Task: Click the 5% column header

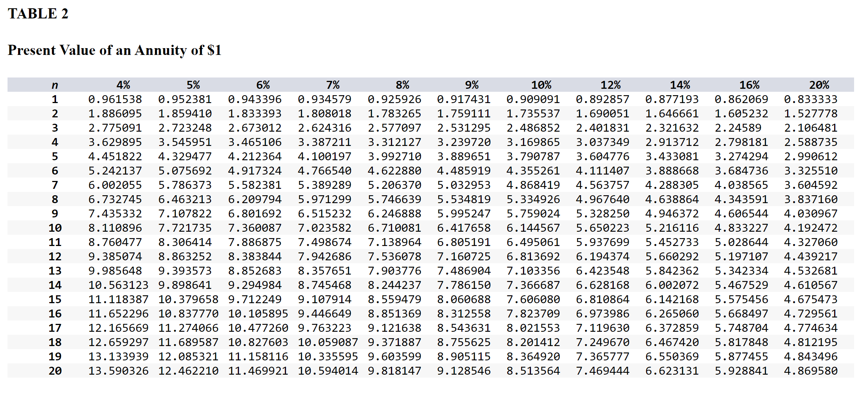Action: pos(194,85)
